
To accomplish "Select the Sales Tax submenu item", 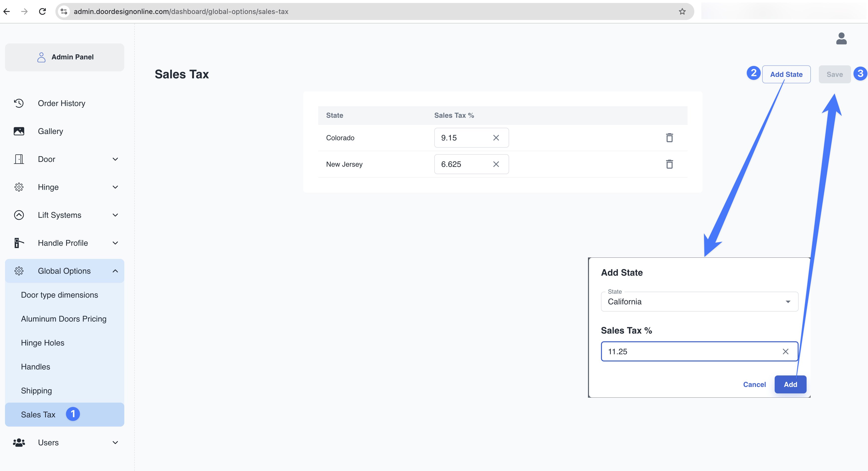I will coord(65,414).
